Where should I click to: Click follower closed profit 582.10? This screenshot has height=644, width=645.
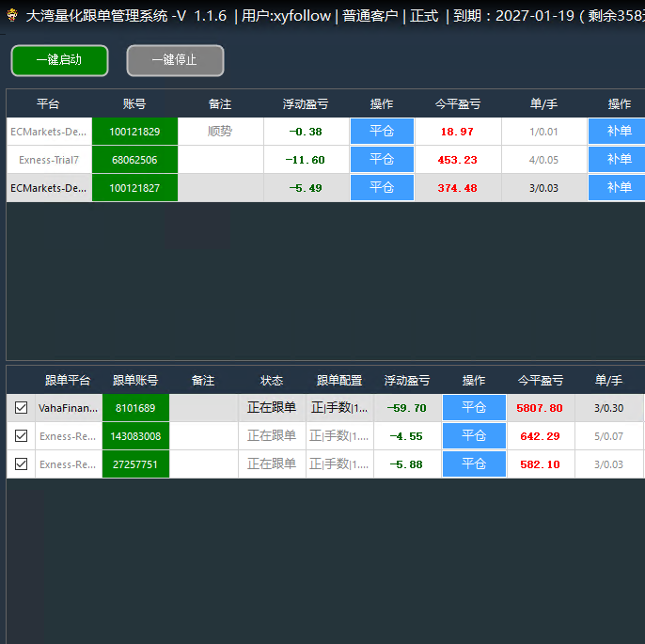540,464
